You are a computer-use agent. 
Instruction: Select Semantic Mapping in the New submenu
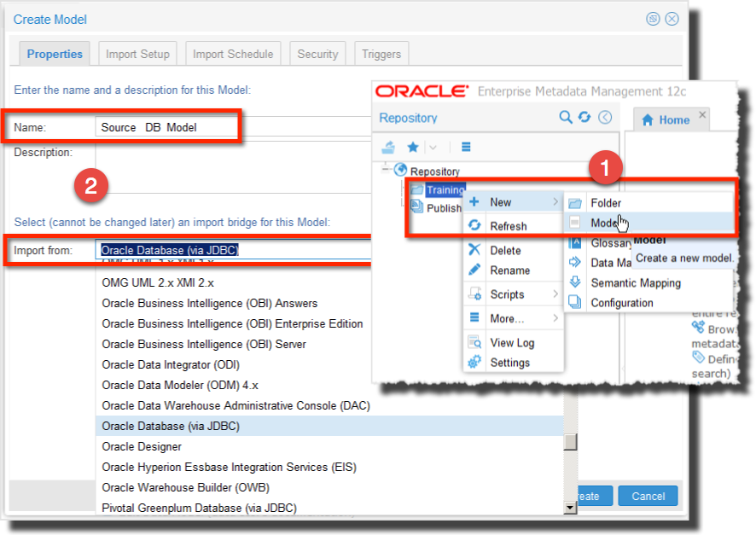tap(649, 283)
